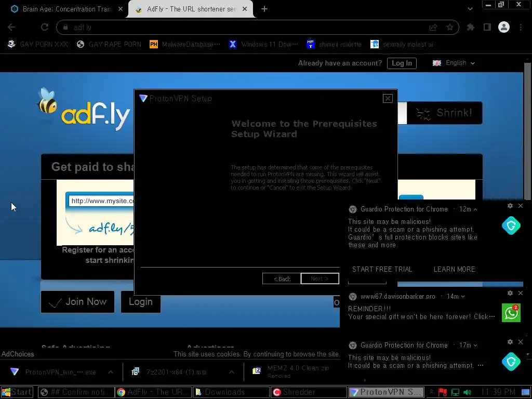Click the page vertical scrollbar
The image size is (532, 399).
click(x=527, y=131)
